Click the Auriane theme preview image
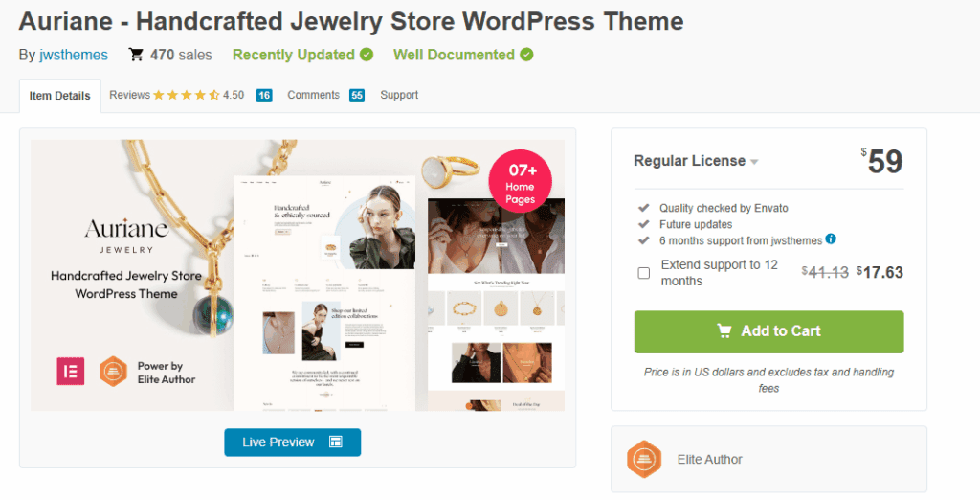This screenshot has height=500, width=980. 298,275
